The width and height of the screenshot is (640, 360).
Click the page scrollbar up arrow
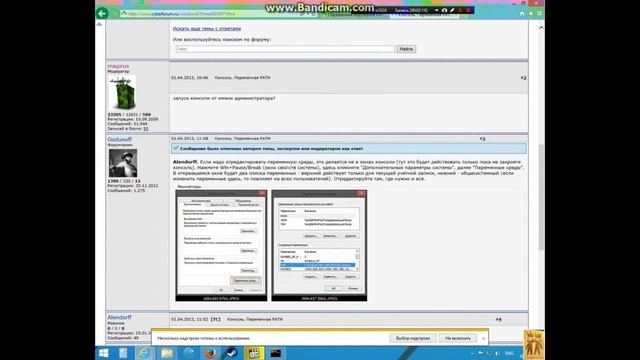541,28
